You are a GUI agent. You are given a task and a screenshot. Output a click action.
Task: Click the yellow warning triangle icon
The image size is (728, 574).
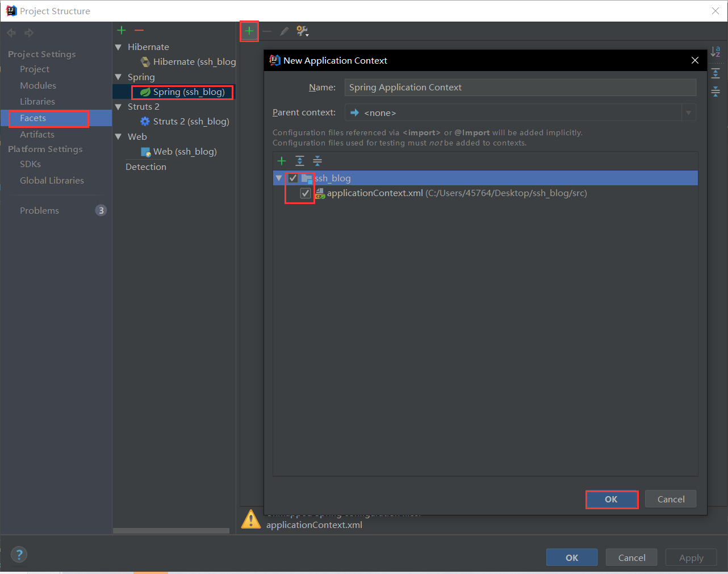pos(251,519)
